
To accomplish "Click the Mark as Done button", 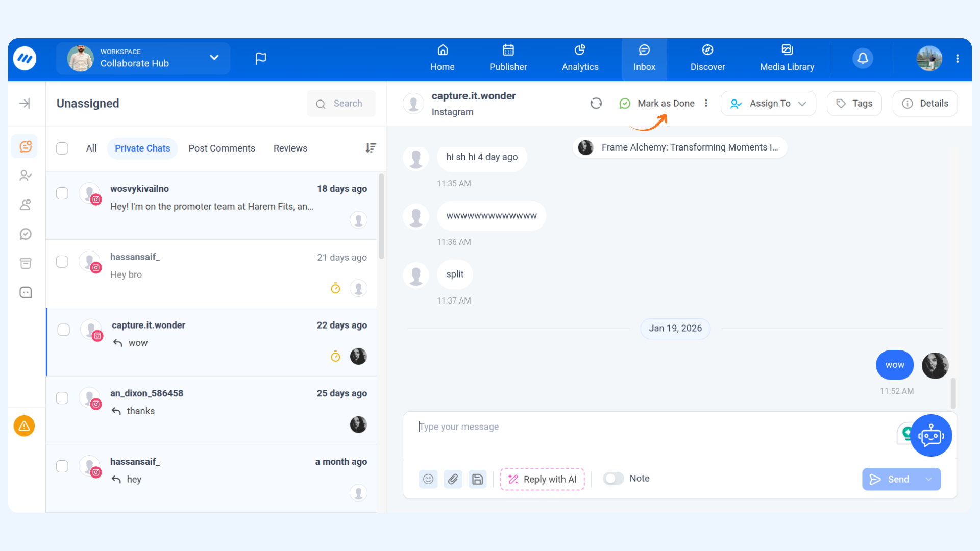I will (657, 104).
